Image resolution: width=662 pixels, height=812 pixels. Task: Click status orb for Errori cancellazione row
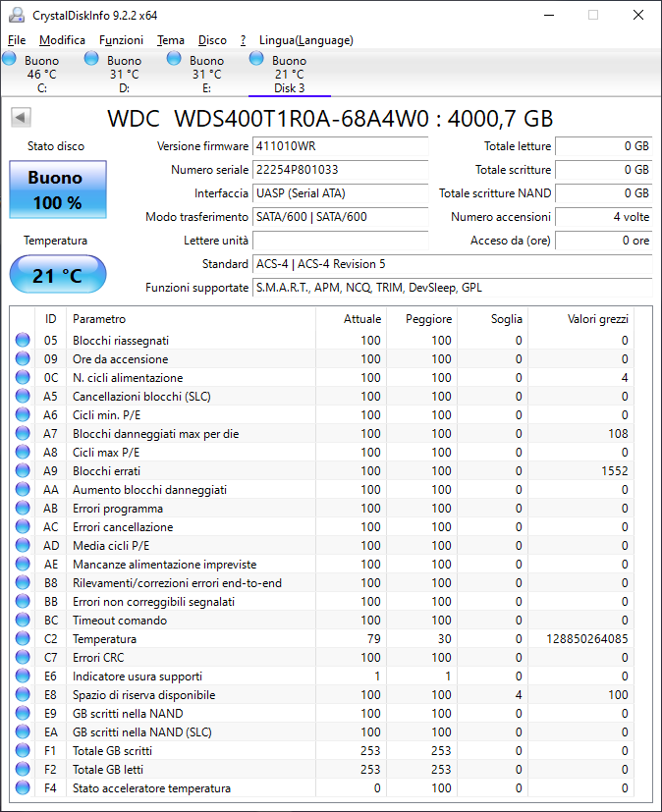23,526
